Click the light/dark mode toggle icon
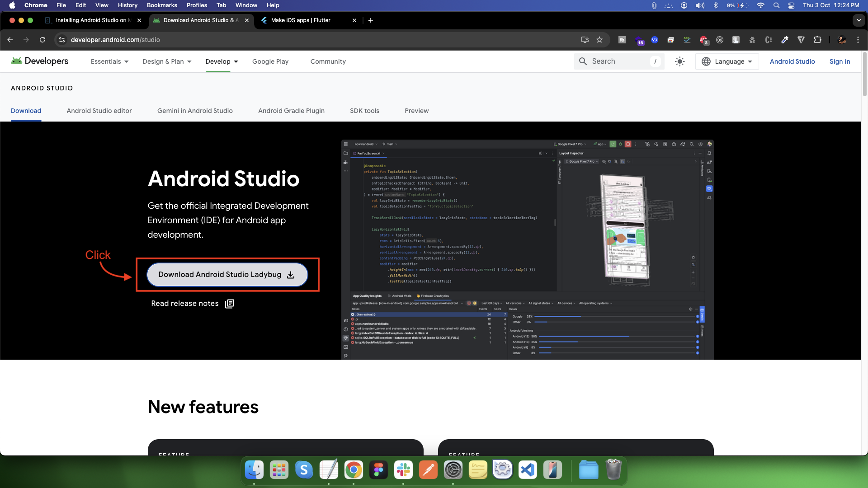The height and width of the screenshot is (488, 868). tap(679, 61)
